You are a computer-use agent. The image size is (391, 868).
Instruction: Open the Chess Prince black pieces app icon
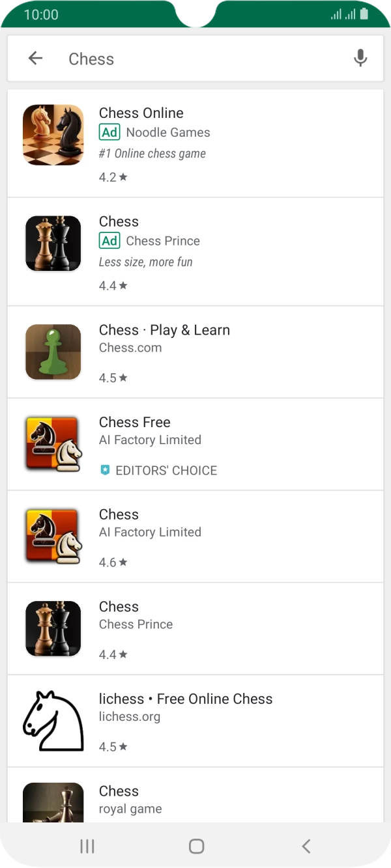(x=53, y=628)
